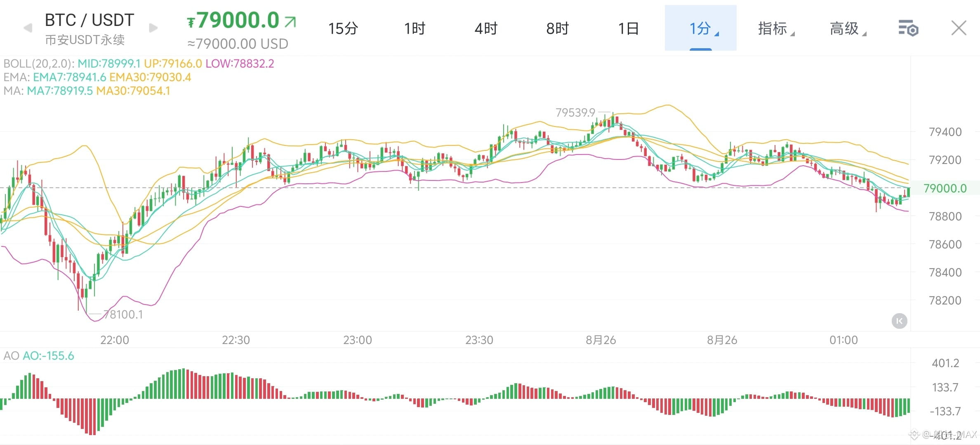
Task: Open the 高级 advanced dropdown
Action: click(848, 28)
